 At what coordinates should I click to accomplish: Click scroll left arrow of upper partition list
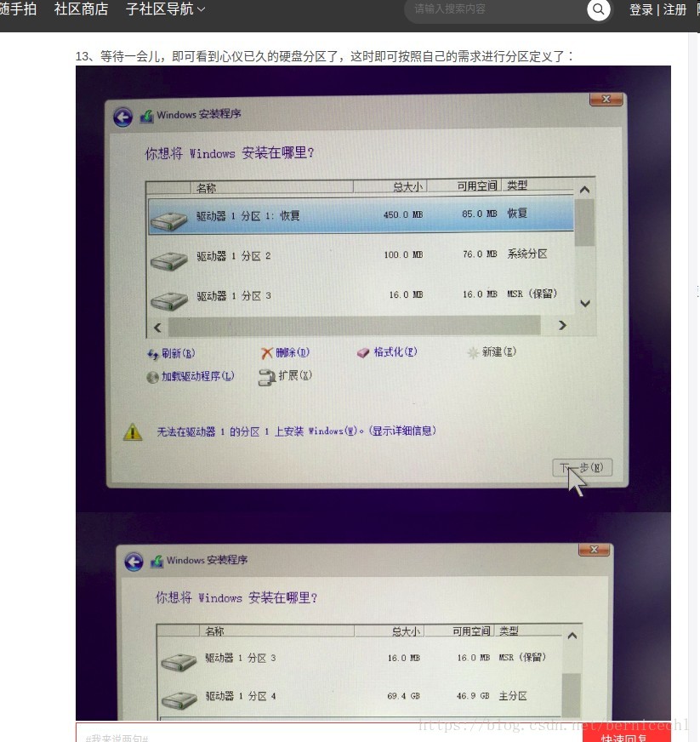tap(157, 327)
